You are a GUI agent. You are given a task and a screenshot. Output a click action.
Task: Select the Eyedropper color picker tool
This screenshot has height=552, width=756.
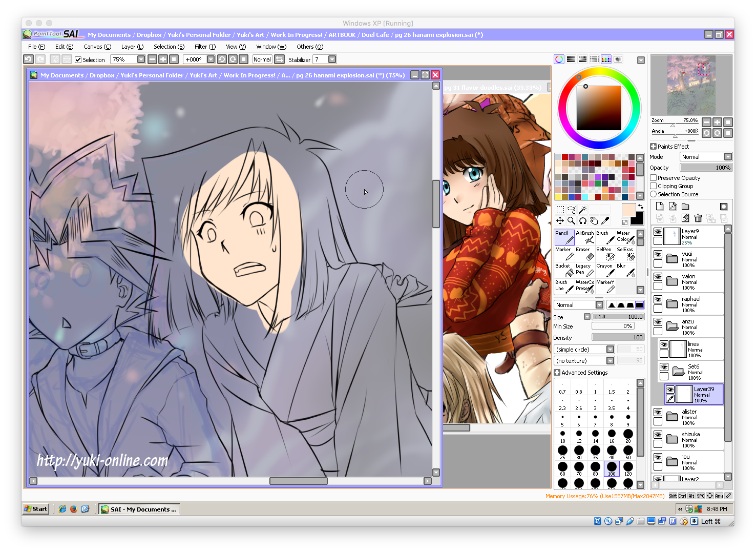[605, 220]
